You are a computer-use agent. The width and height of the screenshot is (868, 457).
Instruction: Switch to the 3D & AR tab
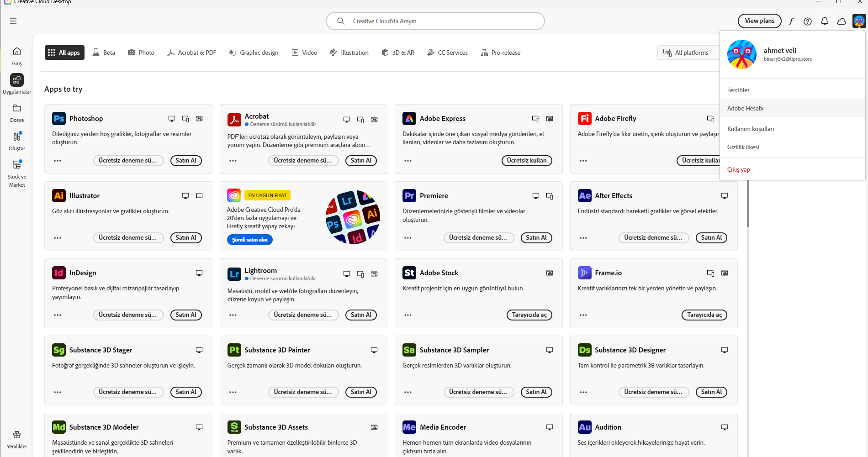click(398, 53)
